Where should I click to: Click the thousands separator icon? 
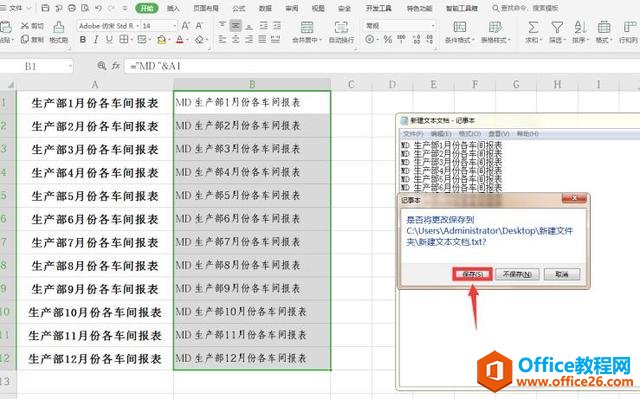[401, 39]
